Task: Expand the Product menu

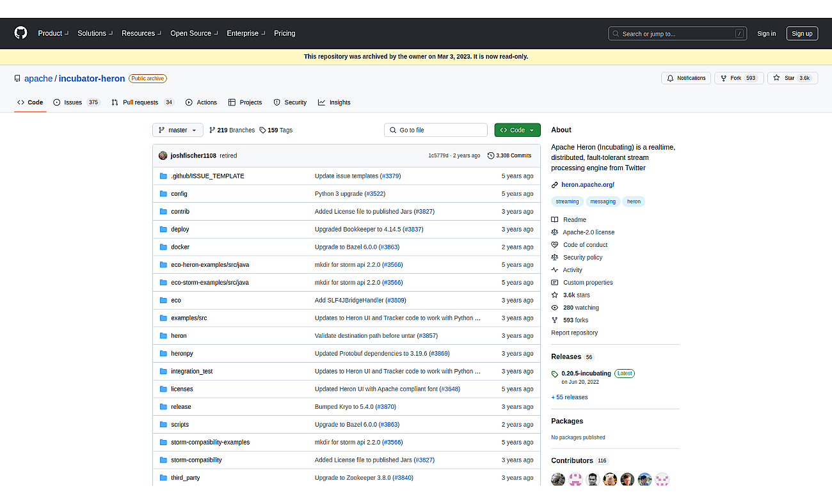Action: (x=53, y=33)
